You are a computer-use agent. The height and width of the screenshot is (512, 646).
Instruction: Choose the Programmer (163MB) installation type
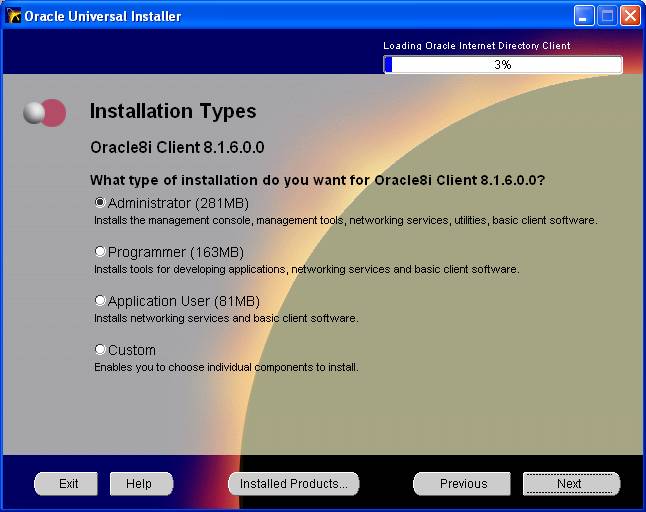pos(100,251)
